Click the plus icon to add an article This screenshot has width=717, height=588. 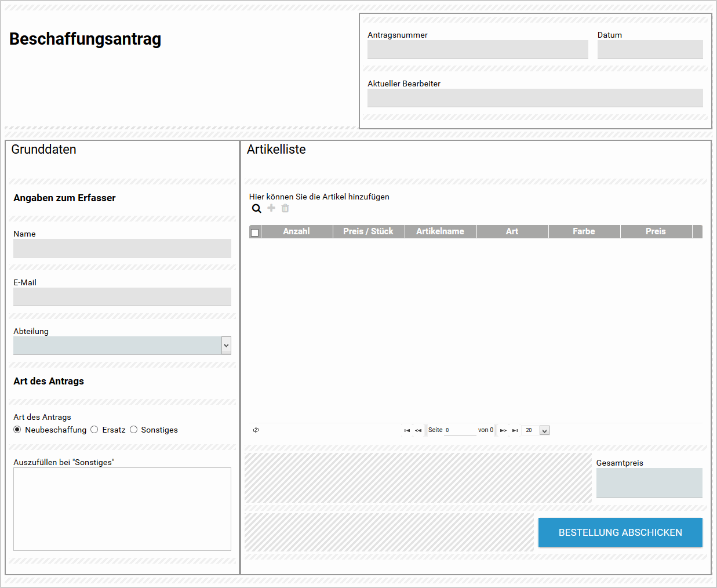[x=271, y=208]
